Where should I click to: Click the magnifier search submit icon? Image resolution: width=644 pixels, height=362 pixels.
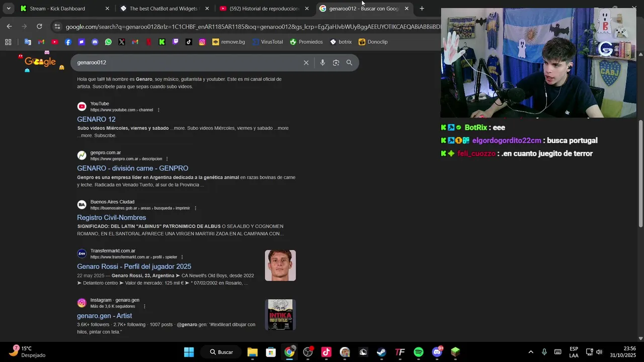coord(349,62)
